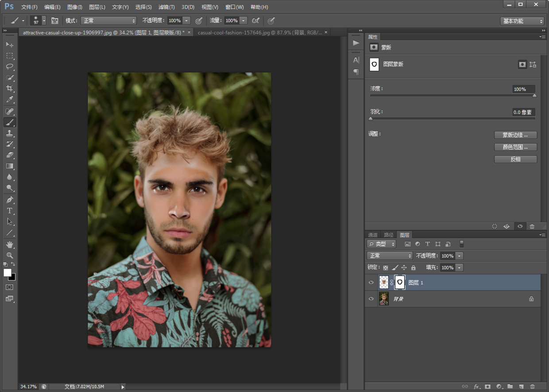The height and width of the screenshot is (392, 549).
Task: Hide the 背景 layer visibility
Action: (371, 299)
